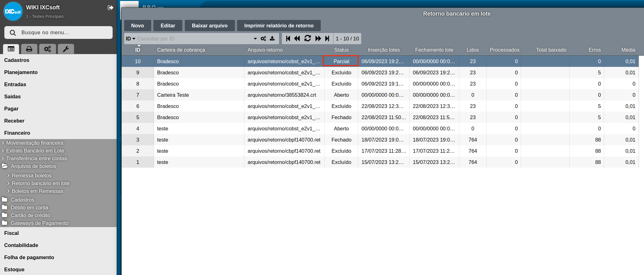Sort the table by Status column header
The width and height of the screenshot is (644, 275).
341,50
